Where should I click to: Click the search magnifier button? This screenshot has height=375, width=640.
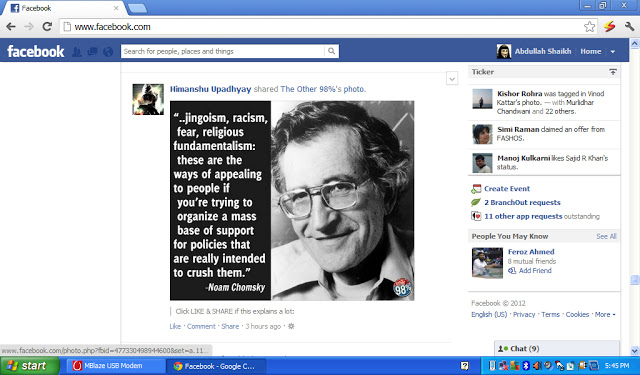[x=331, y=51]
